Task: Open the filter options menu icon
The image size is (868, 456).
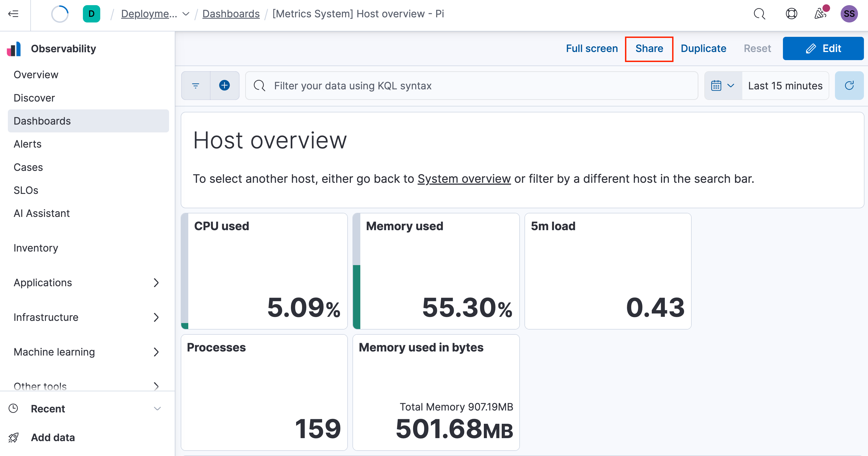Action: [195, 86]
